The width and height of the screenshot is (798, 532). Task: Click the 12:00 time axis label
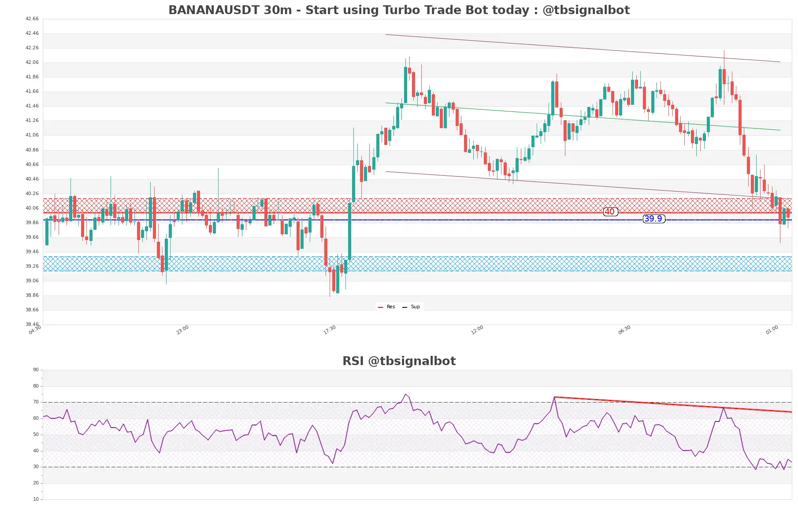[477, 330]
